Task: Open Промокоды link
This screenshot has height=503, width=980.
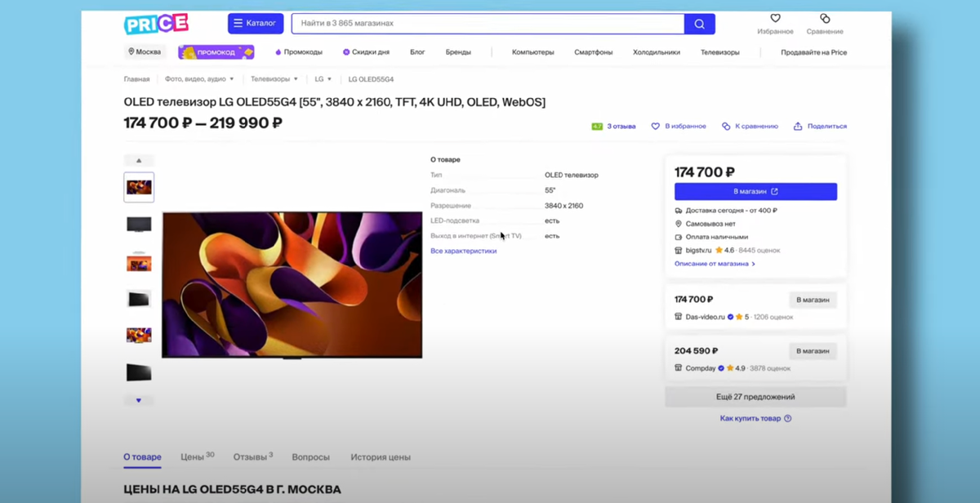Action: point(299,52)
